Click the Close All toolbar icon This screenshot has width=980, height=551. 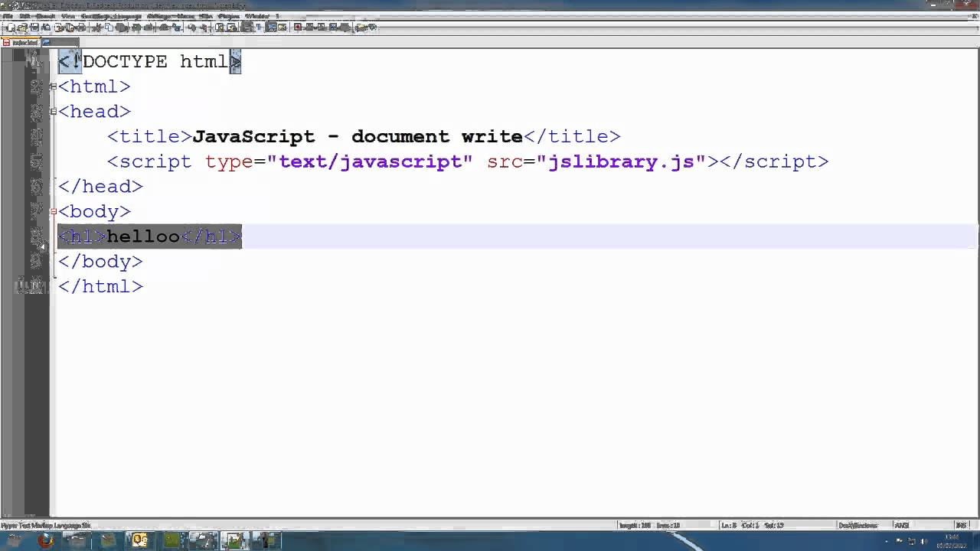point(70,28)
